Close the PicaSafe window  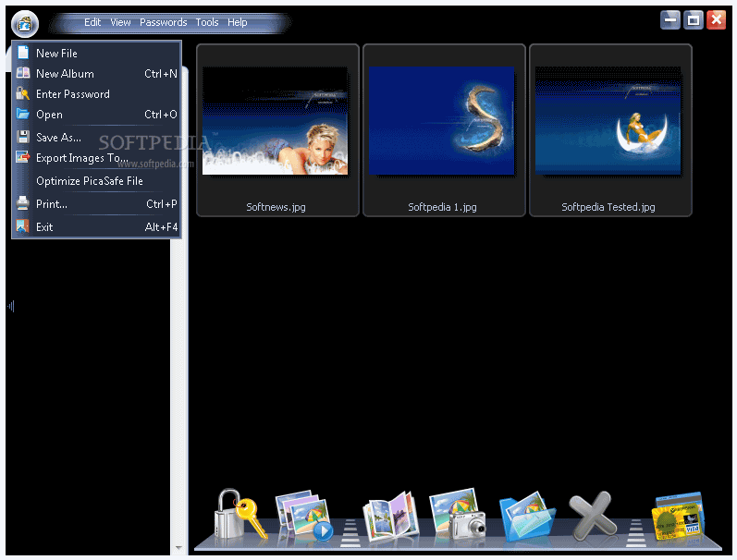coord(716,20)
